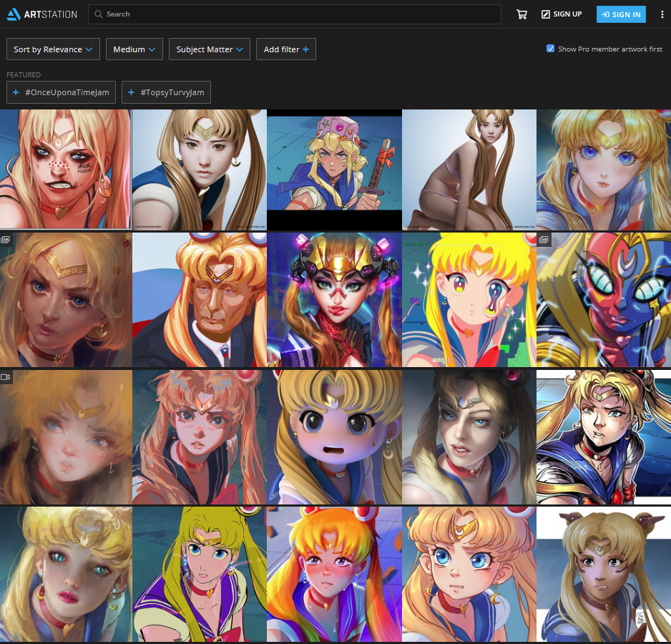Click the SIGN UP button
The height and width of the screenshot is (644, 671).
click(x=562, y=14)
